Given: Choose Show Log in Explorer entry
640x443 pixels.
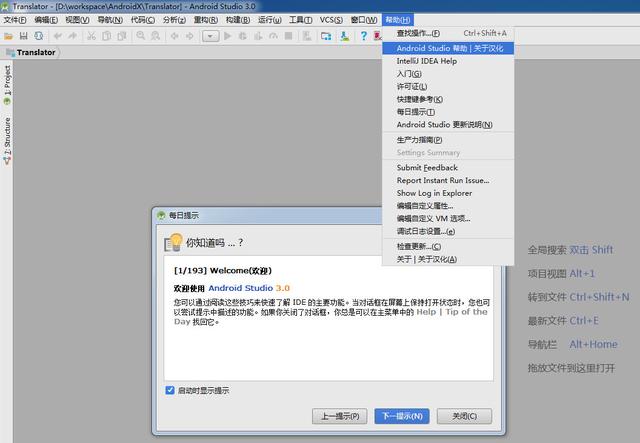Looking at the screenshot, I should tap(448, 193).
